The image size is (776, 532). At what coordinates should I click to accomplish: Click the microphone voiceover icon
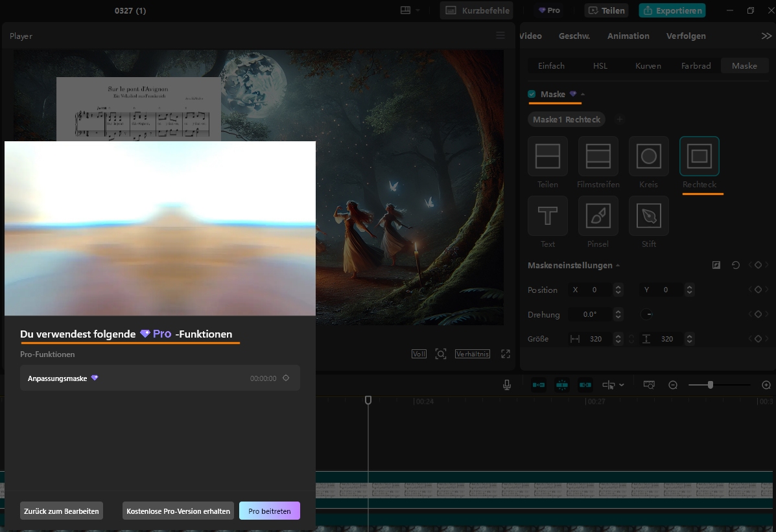(x=507, y=385)
